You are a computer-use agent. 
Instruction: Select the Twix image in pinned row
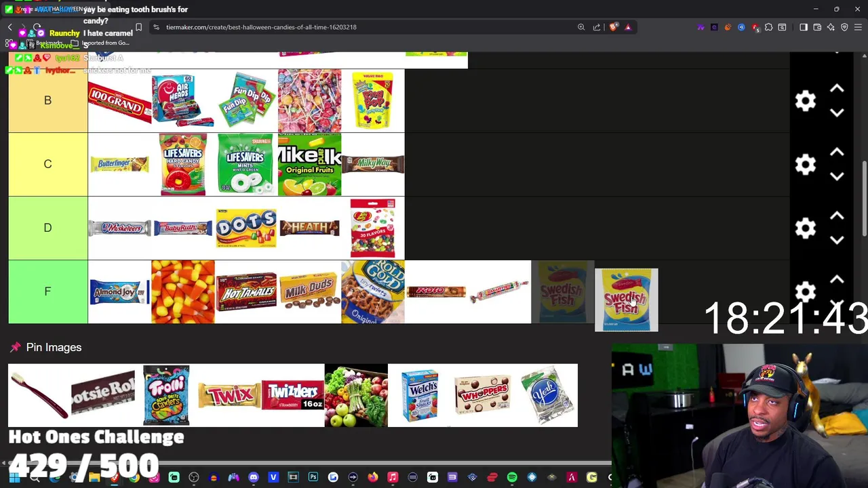click(229, 395)
